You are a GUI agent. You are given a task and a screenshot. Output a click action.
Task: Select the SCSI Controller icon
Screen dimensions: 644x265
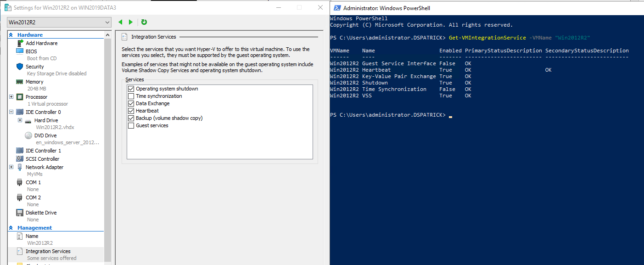coord(20,159)
